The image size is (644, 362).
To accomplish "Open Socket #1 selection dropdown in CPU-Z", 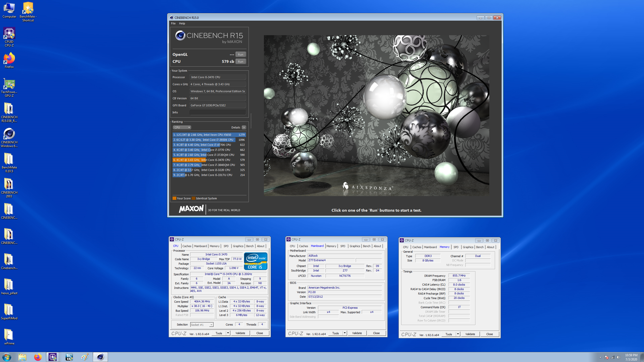I will [202, 325].
